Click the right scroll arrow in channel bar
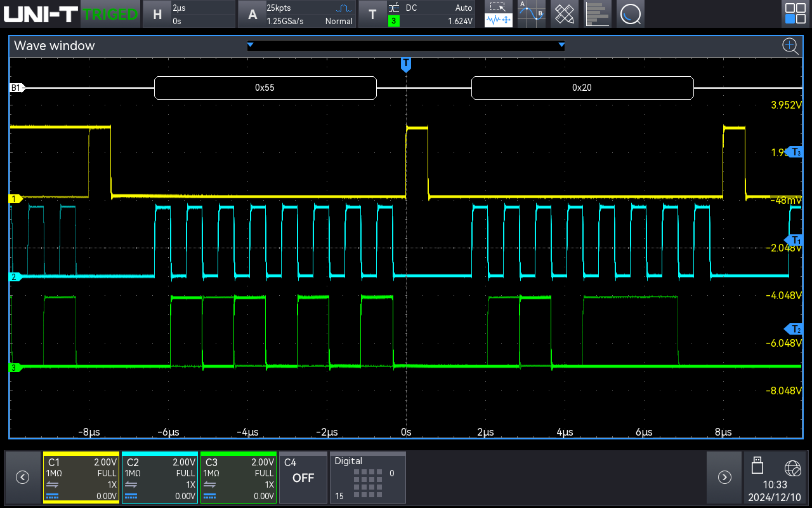Image resolution: width=812 pixels, height=508 pixels. (724, 478)
